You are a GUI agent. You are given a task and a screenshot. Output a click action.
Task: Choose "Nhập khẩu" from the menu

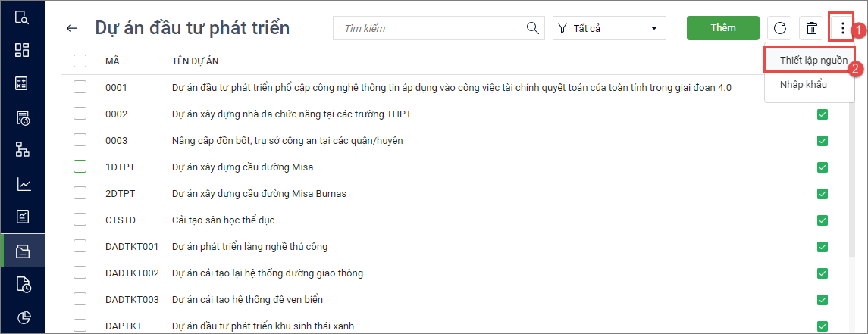[x=803, y=85]
